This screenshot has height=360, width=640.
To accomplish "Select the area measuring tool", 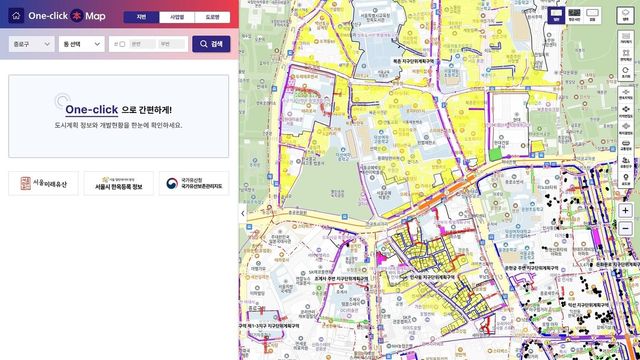I will 625,56.
